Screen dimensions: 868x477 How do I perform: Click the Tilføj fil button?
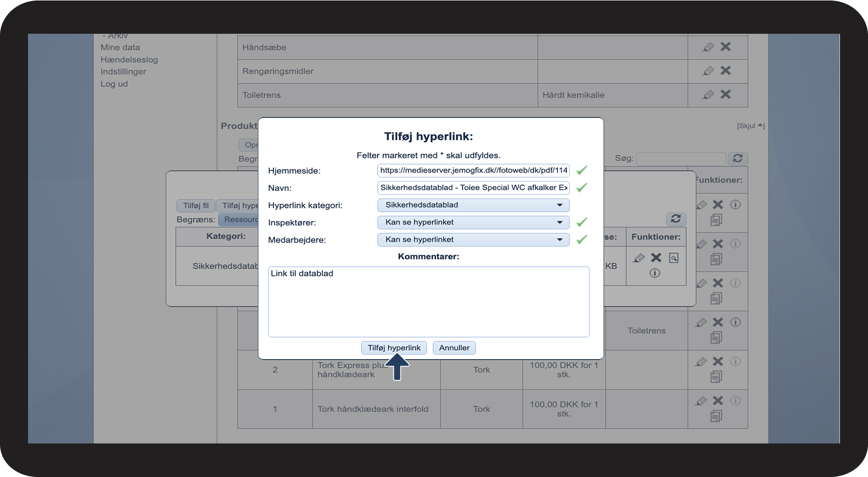click(196, 205)
